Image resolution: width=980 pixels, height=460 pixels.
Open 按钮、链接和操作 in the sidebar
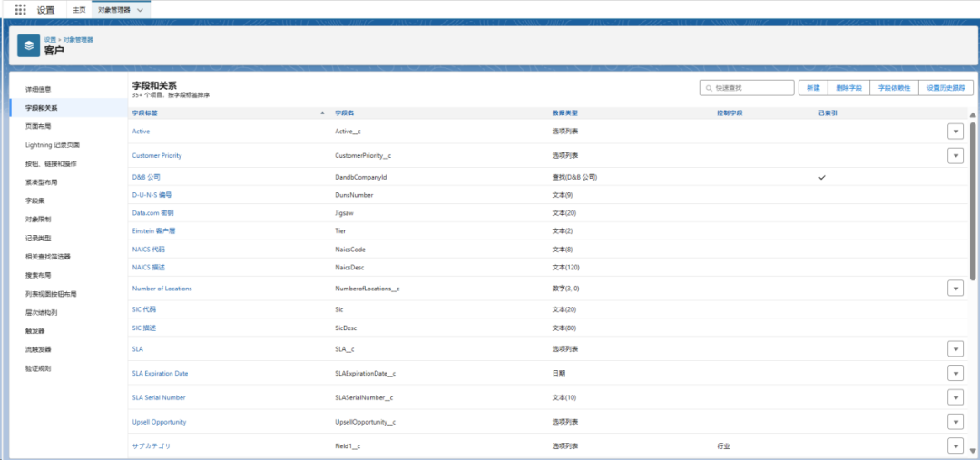[51, 163]
